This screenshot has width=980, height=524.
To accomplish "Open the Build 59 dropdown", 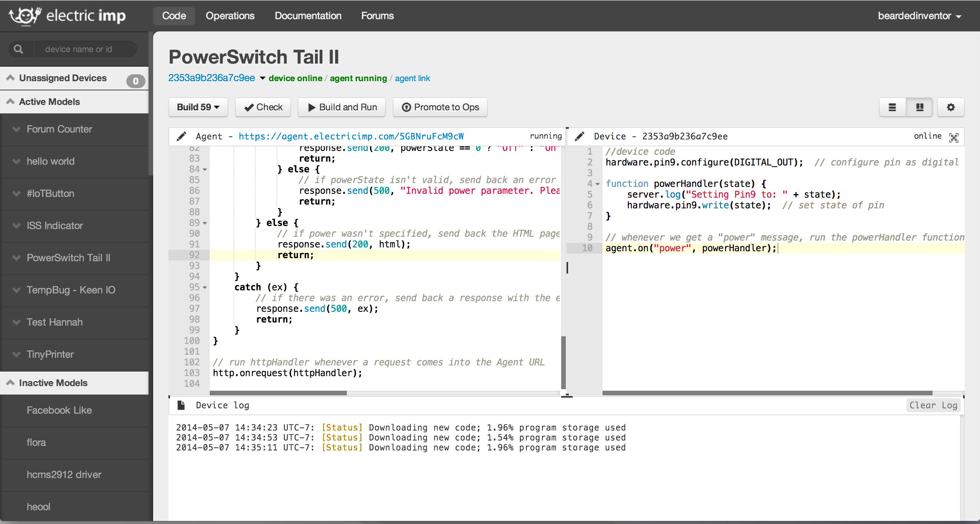I will pos(198,107).
